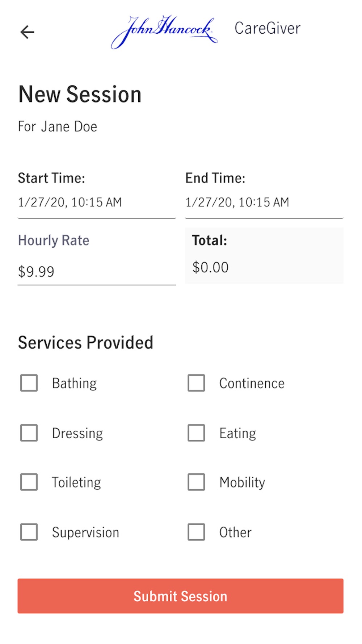Click the CareGiver header text
Viewport: 362px width, 644px height.
pyautogui.click(x=268, y=29)
